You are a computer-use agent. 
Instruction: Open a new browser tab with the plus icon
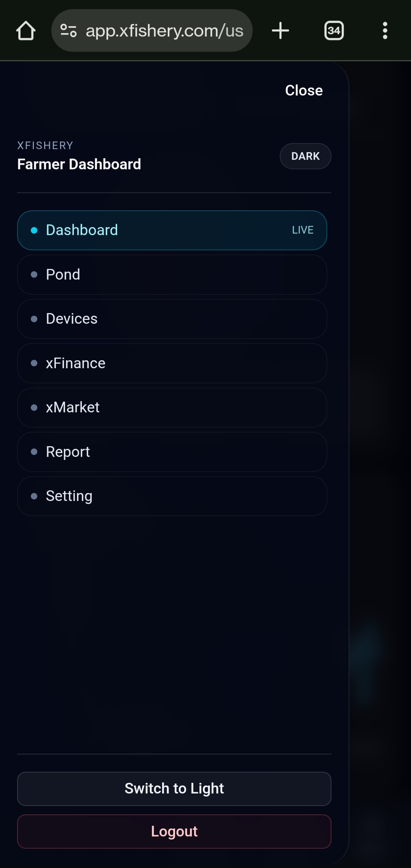point(280,31)
